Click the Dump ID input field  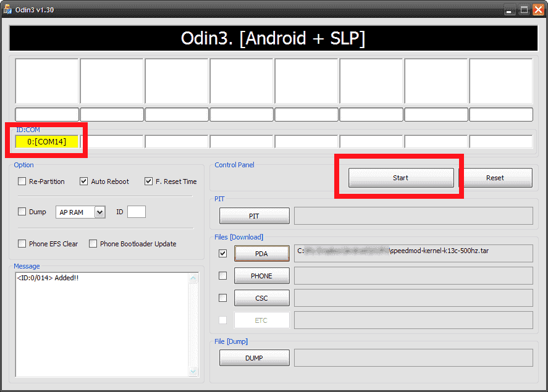coord(137,212)
